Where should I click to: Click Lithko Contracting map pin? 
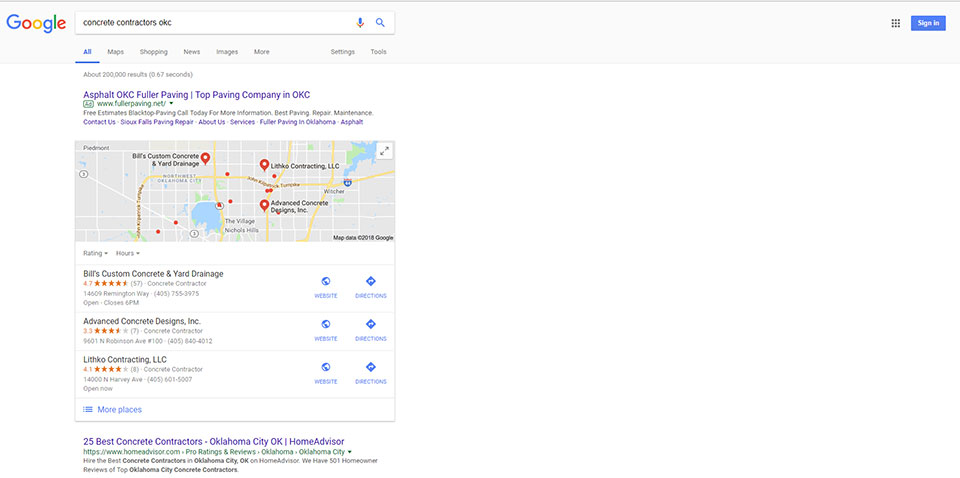(x=264, y=165)
